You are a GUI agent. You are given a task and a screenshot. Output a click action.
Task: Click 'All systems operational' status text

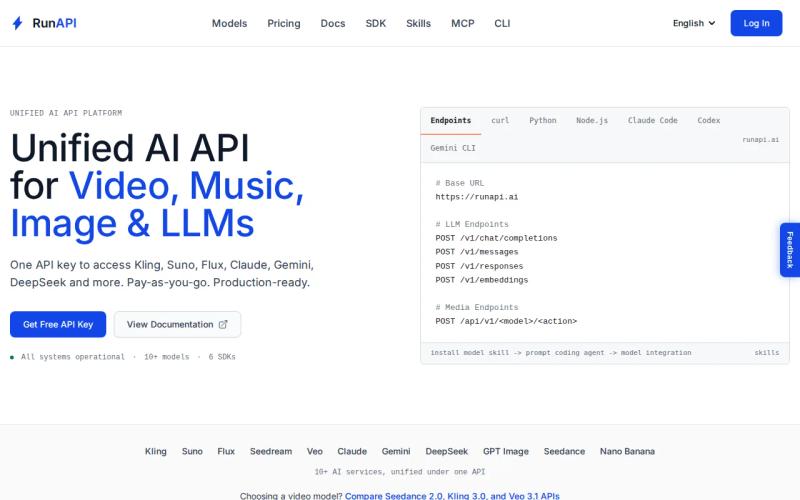pyautogui.click(x=72, y=357)
